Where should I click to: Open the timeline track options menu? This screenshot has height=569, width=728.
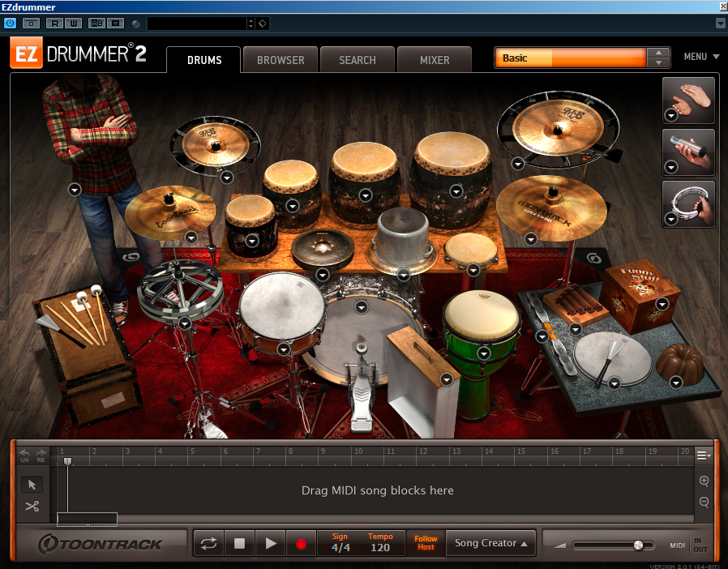pos(704,456)
